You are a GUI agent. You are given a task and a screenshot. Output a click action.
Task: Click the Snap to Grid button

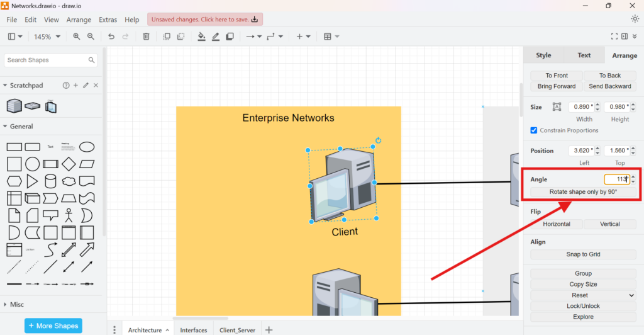click(x=583, y=254)
